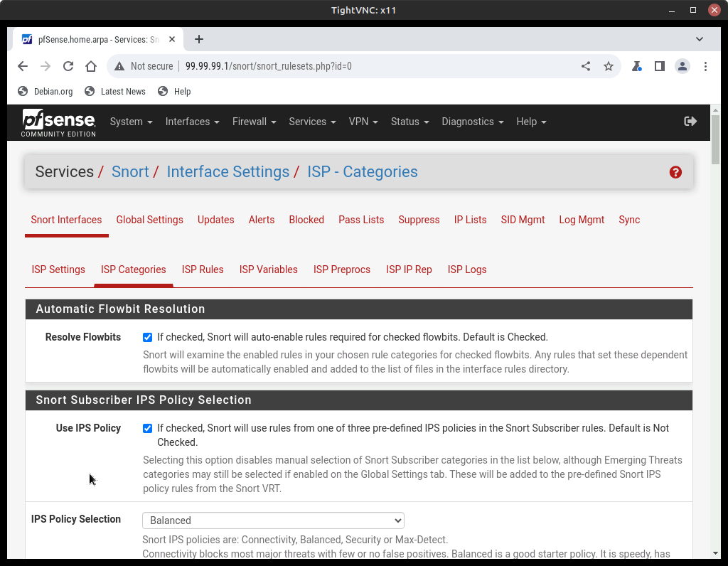Expand the Status menu
The width and height of the screenshot is (728, 566).
(x=409, y=122)
